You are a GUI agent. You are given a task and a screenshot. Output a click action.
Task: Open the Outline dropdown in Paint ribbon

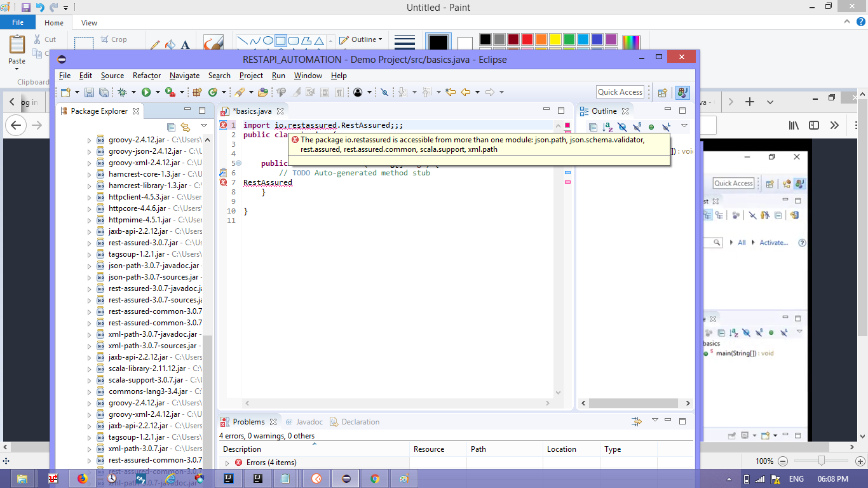coord(361,39)
